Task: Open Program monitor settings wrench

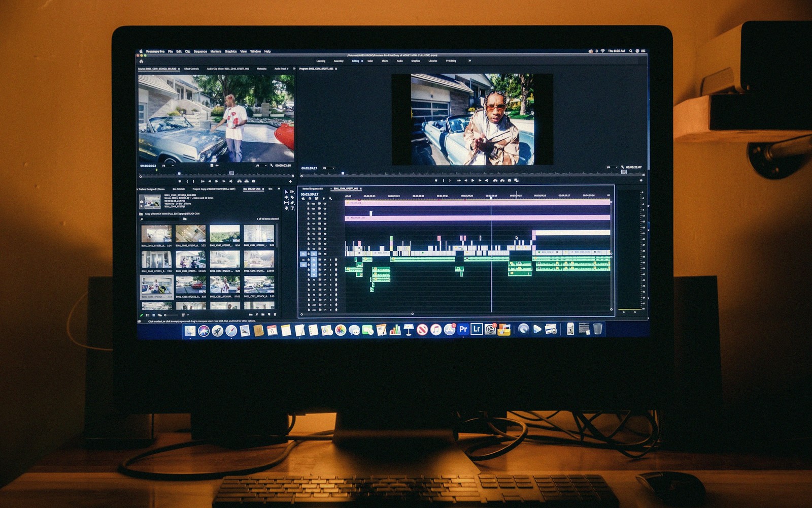Action: tap(622, 167)
